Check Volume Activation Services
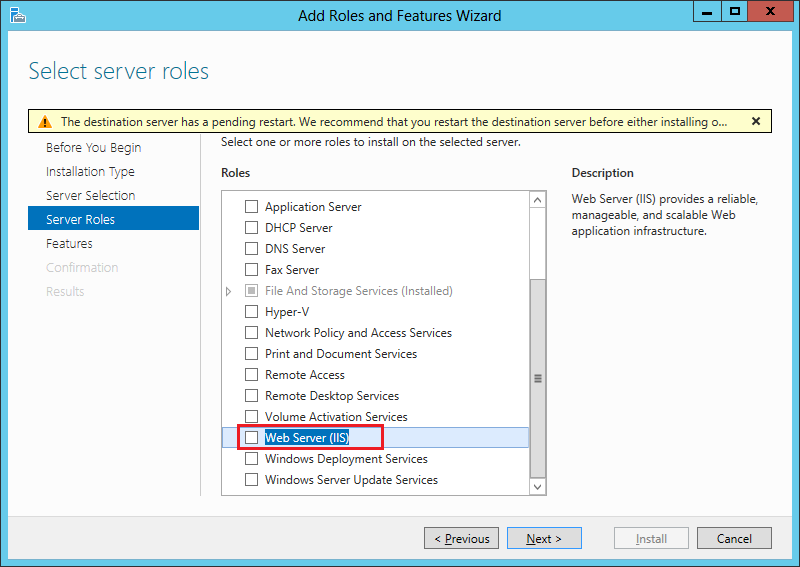 point(252,416)
